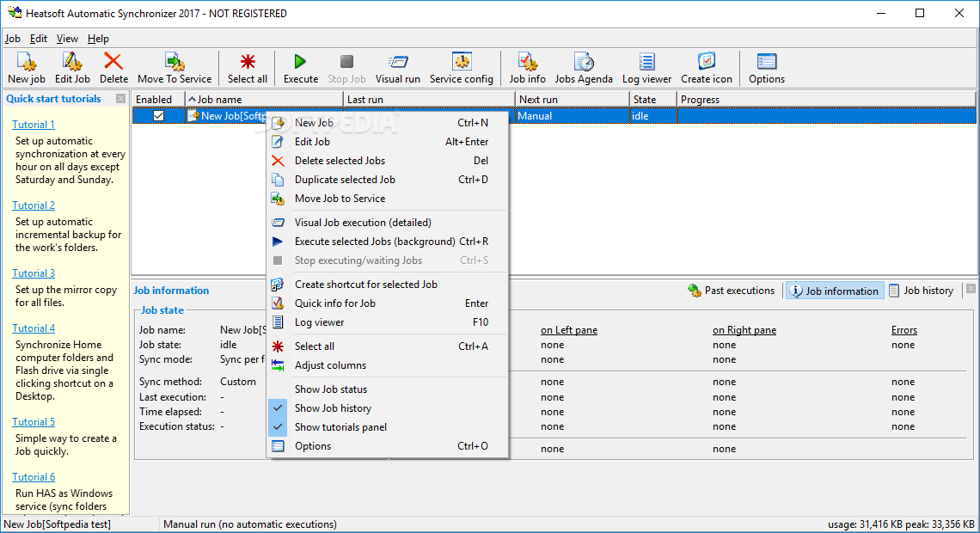
Task: Open the Tutorial 4 link
Action: [34, 328]
